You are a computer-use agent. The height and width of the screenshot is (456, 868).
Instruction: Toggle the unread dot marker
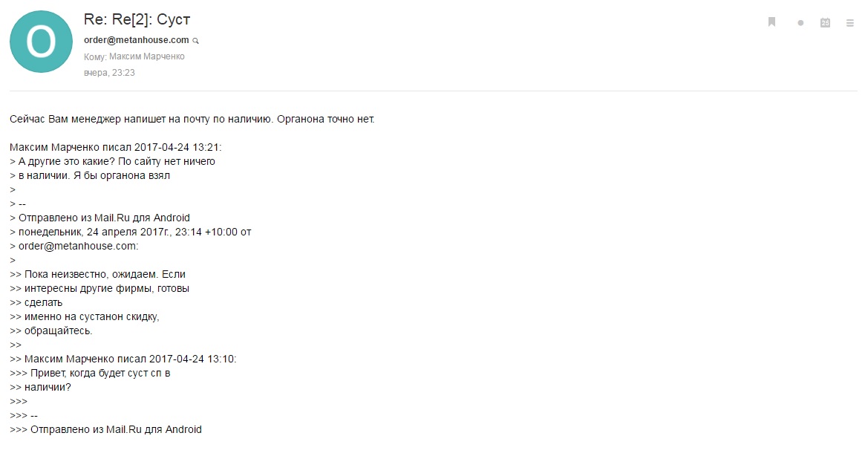(800, 23)
